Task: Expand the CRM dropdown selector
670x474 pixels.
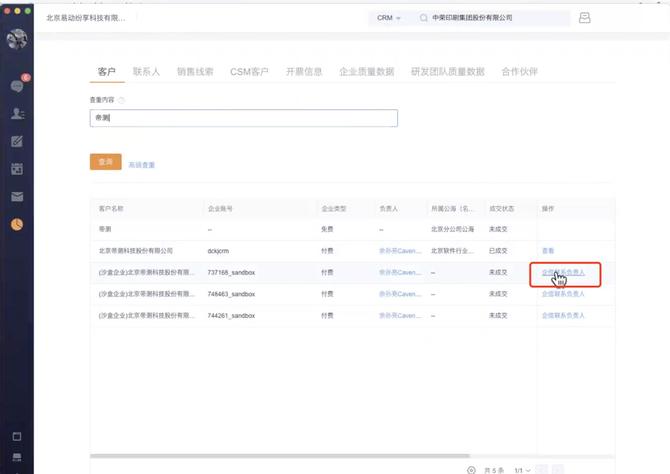Action: pos(389,18)
